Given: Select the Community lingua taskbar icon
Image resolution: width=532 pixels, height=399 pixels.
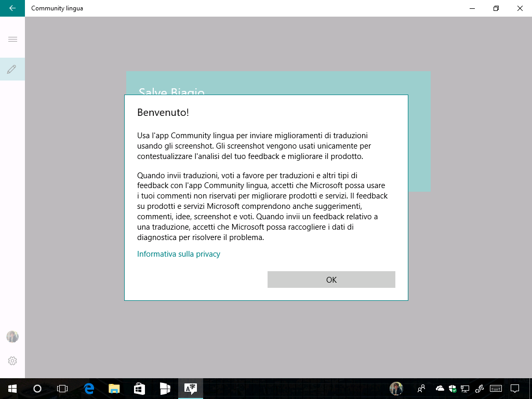Looking at the screenshot, I should (191, 389).
